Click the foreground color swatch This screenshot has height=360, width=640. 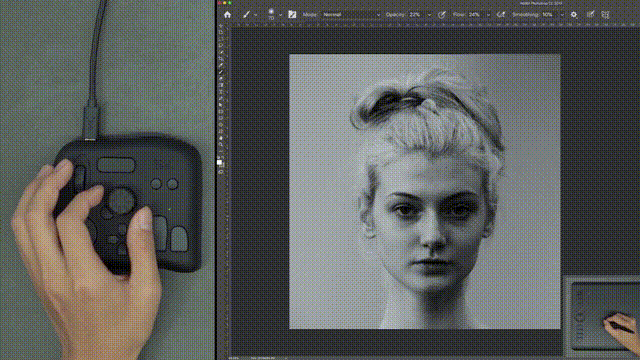220,162
